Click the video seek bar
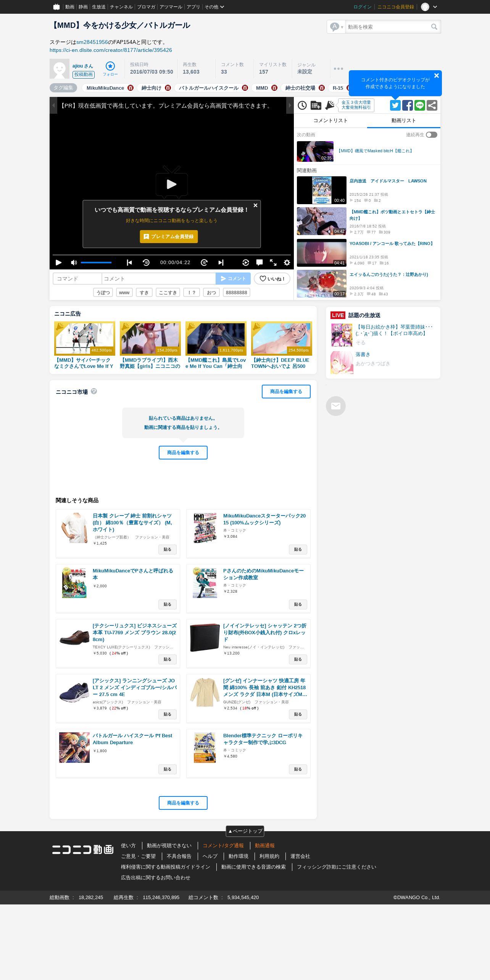Image resolution: width=490 pixels, height=980 pixels. [x=172, y=255]
